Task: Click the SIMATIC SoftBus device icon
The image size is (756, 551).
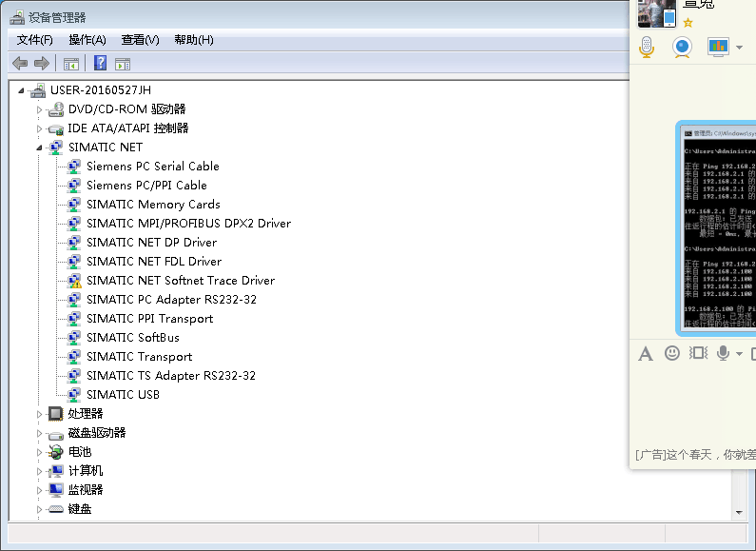Action: [74, 338]
